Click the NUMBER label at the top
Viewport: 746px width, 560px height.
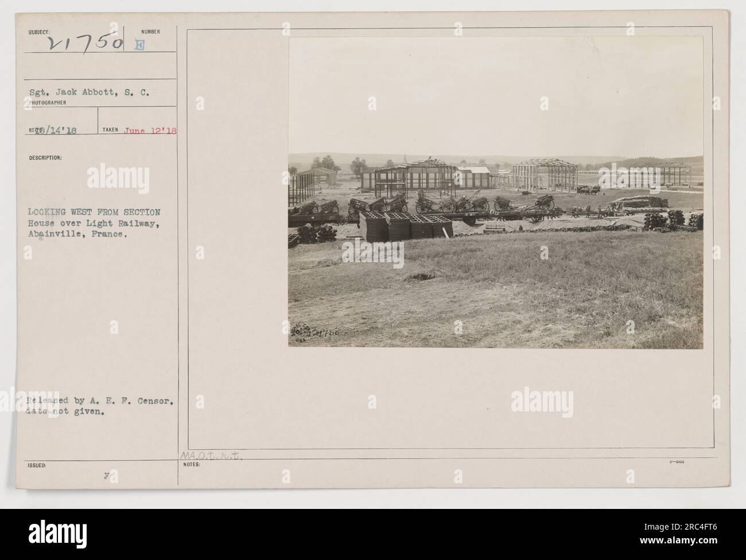tap(150, 32)
